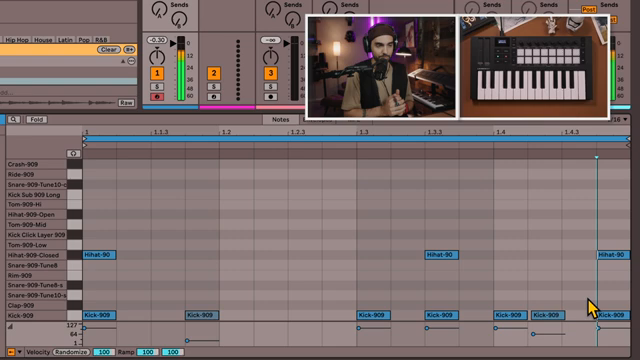This screenshot has width=640, height=360.
Task: Click the Clear button
Action: [109, 49]
